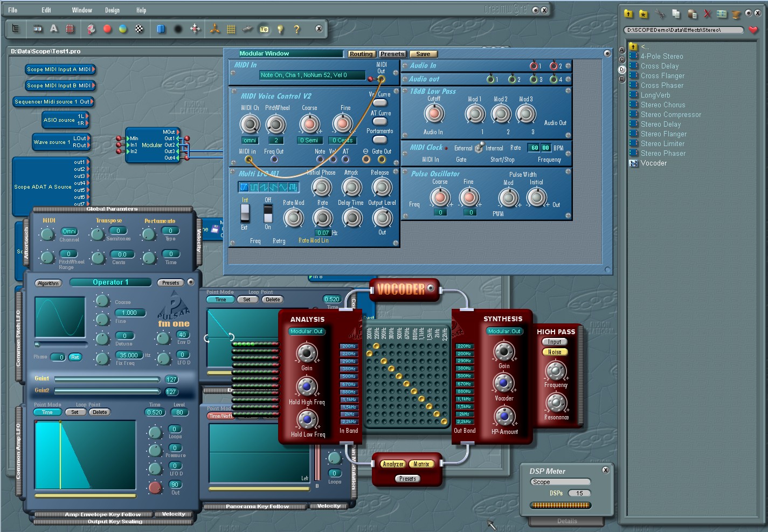Click the copy pages icon in browser
This screenshot has width=768, height=532.
coord(676,13)
